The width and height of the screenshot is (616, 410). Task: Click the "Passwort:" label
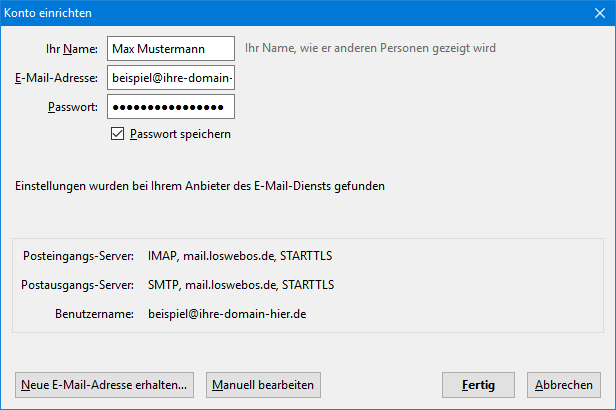72,107
